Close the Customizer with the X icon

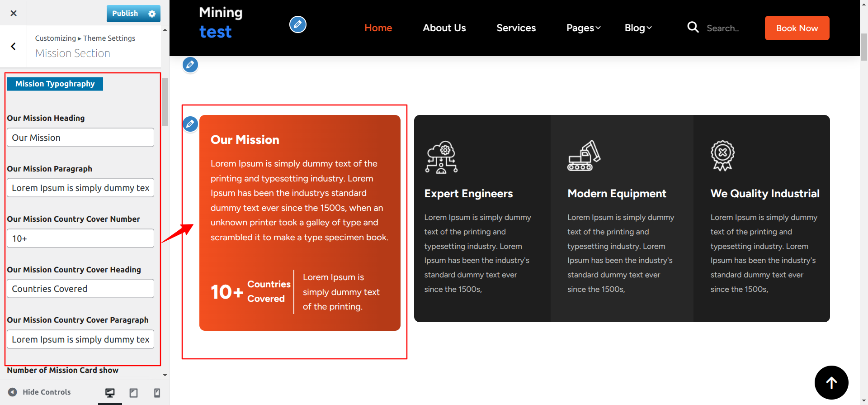[x=14, y=13]
